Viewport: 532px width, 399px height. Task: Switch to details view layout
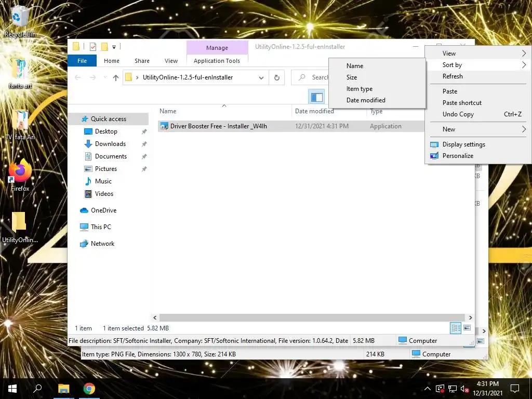455,328
